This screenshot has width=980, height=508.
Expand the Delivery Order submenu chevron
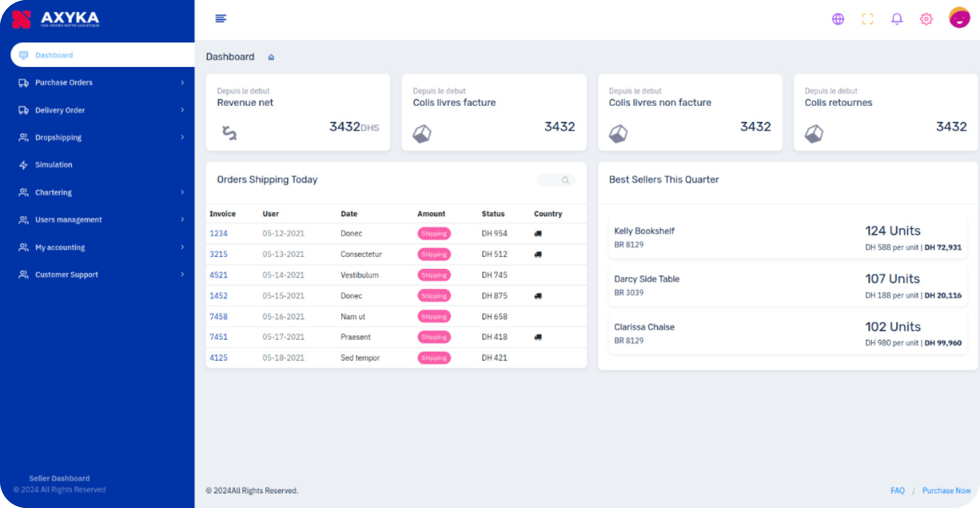tap(182, 110)
